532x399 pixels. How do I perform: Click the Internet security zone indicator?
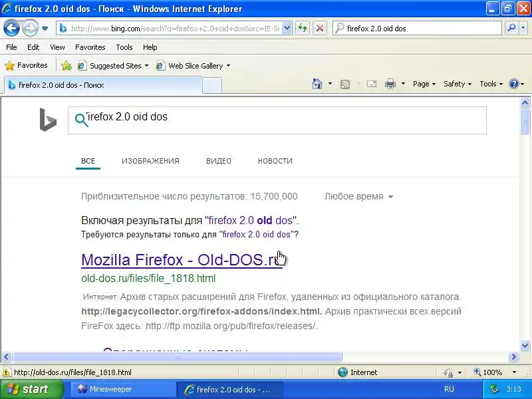click(x=358, y=372)
